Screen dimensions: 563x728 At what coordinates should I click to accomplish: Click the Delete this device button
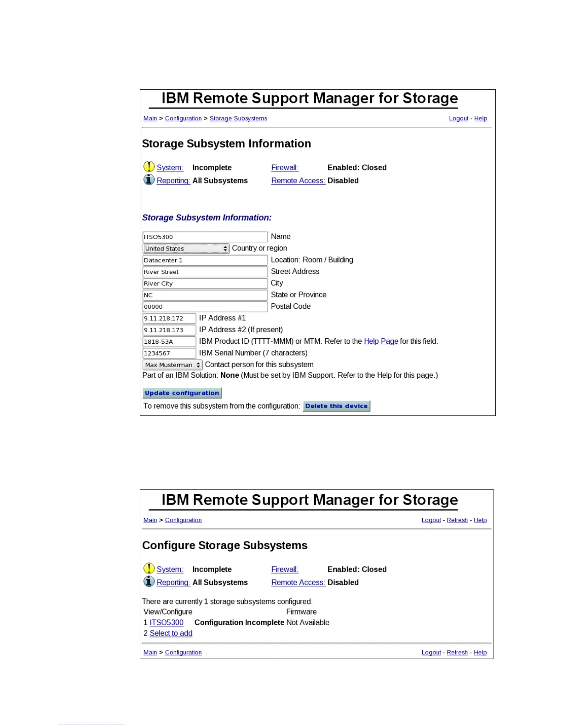[x=337, y=406]
